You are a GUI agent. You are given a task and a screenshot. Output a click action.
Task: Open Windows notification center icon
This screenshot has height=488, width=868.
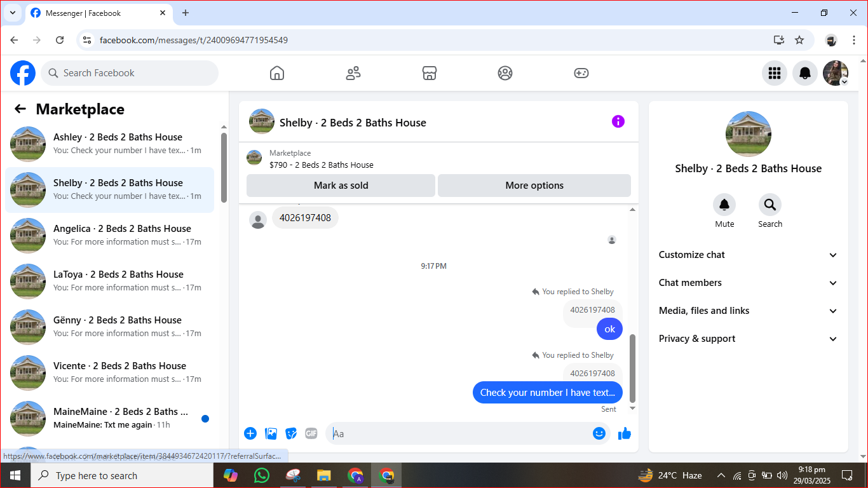847,475
